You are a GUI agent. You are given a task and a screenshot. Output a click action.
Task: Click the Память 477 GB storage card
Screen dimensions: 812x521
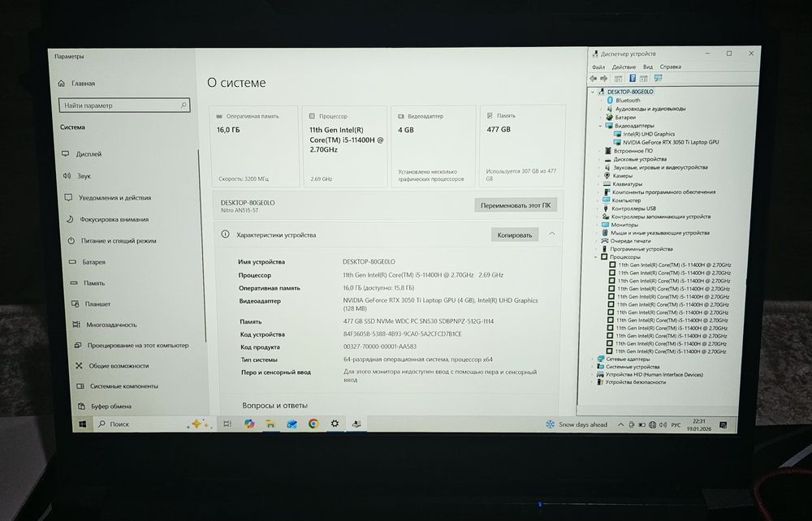(521, 145)
